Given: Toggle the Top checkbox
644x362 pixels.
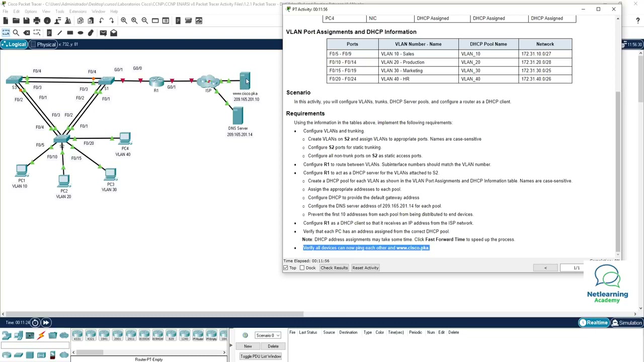Looking at the screenshot, I should [286, 268].
